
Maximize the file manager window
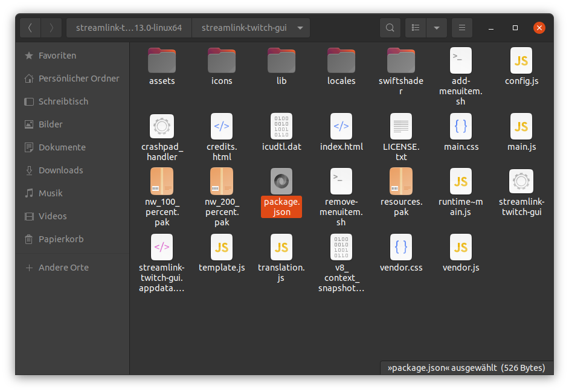(x=515, y=28)
